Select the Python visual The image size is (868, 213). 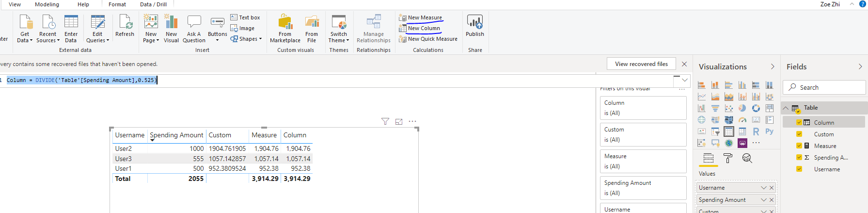(769, 131)
